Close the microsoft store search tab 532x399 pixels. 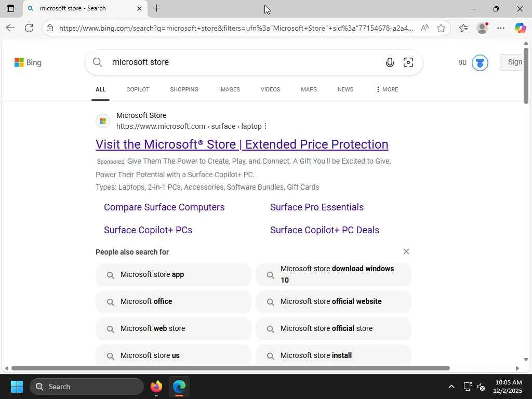[139, 8]
